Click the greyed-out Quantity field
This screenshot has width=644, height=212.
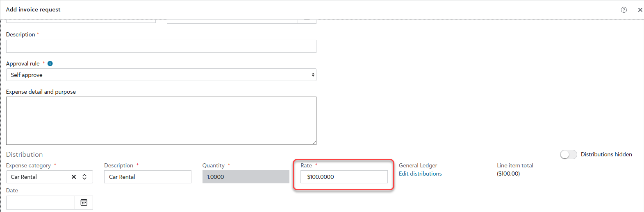click(245, 177)
